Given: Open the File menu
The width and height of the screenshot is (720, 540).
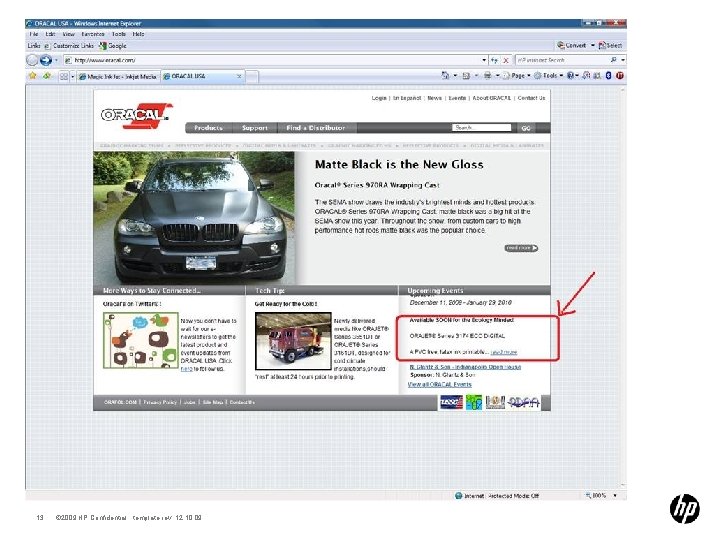Looking at the screenshot, I should (x=34, y=34).
